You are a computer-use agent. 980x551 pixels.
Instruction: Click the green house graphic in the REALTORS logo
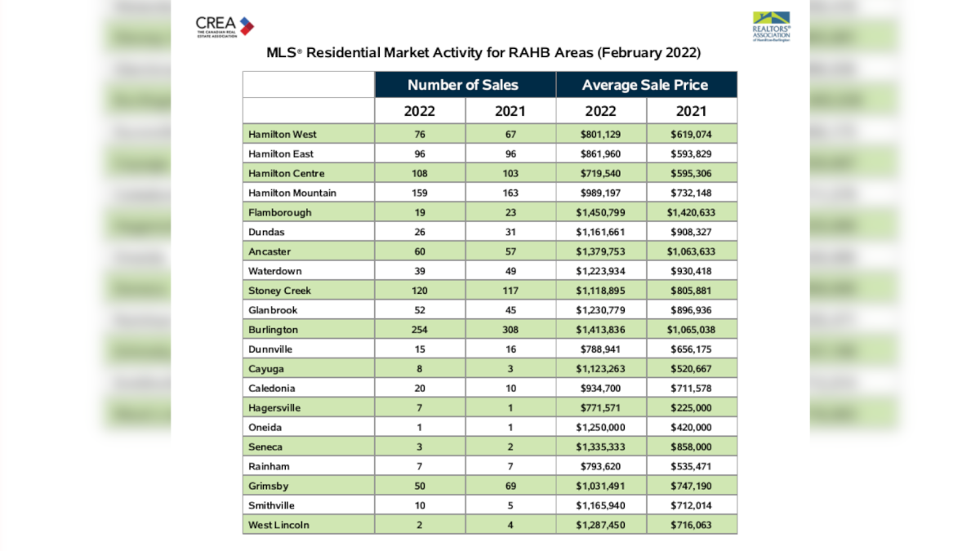coord(769,17)
